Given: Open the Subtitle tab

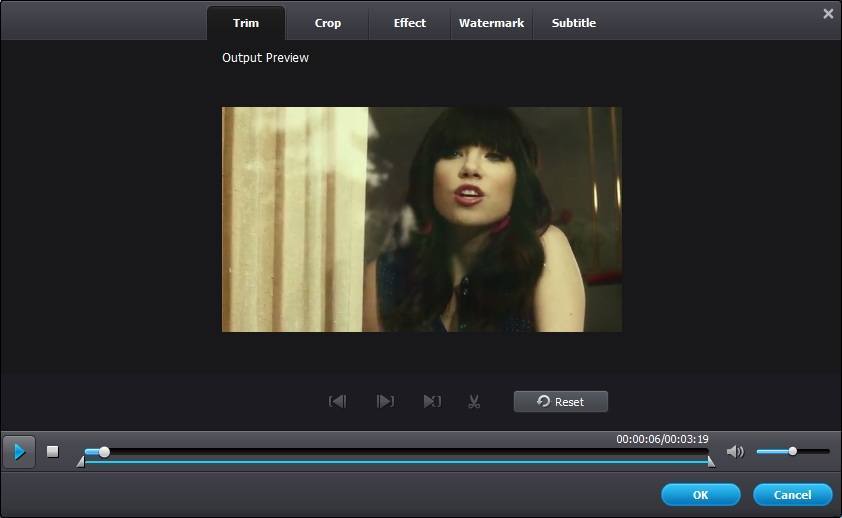Looking at the screenshot, I should pyautogui.click(x=574, y=23).
